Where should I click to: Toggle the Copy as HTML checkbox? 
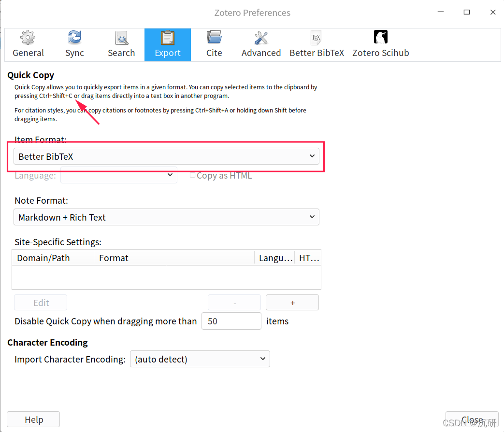tap(192, 175)
